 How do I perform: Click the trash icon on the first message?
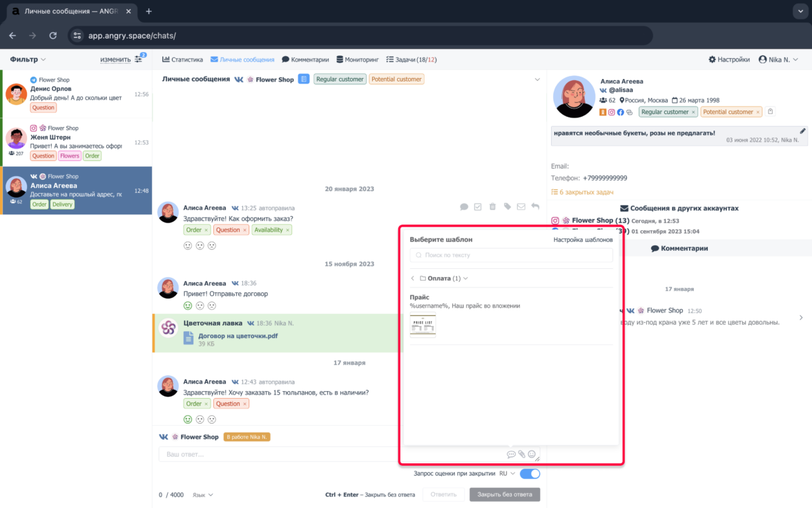coord(492,207)
